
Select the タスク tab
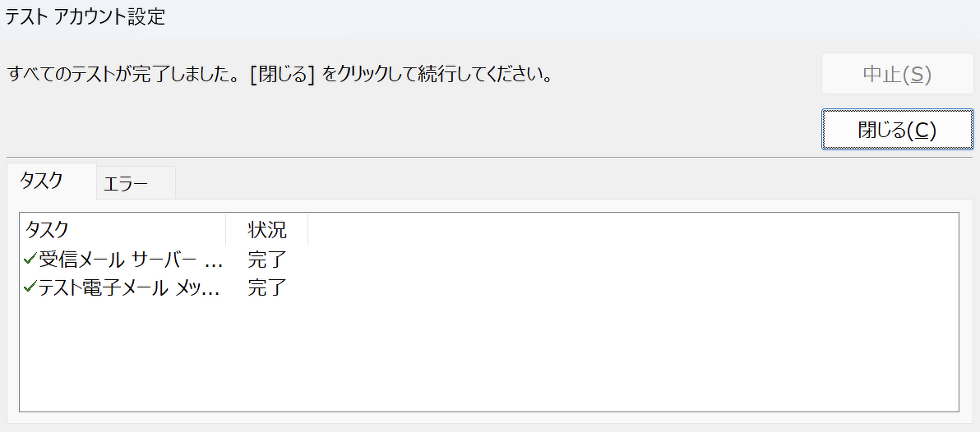[41, 182]
